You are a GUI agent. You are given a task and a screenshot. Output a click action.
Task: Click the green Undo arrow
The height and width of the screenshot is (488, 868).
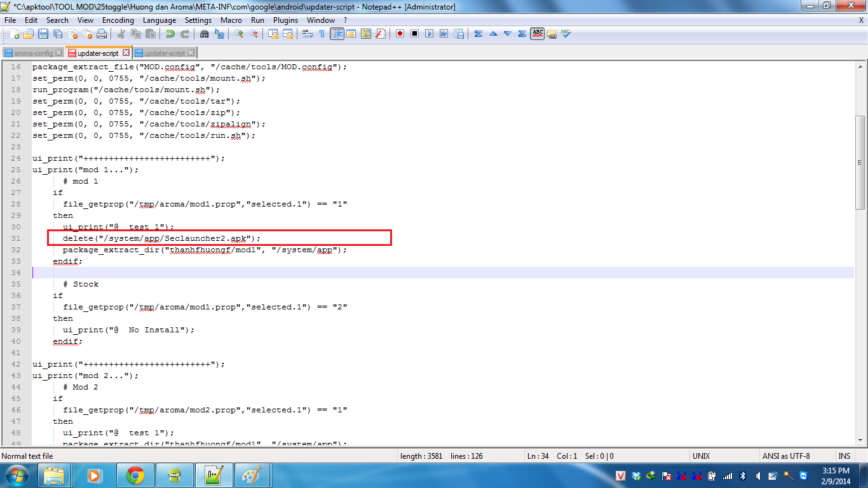170,34
